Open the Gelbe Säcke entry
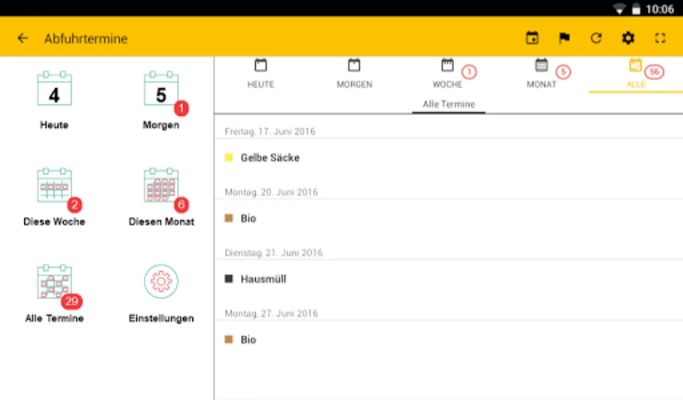The height and width of the screenshot is (400, 683). point(449,158)
